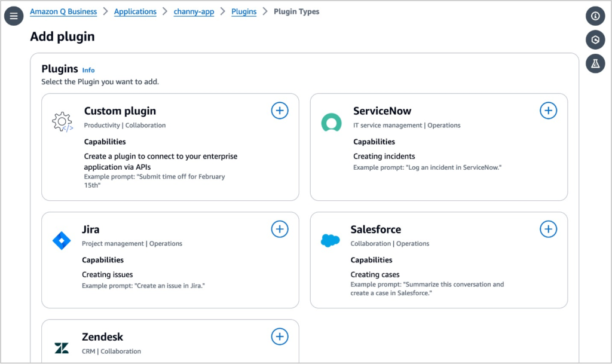Add the Custom plugin with its plus button
Image resolution: width=612 pixels, height=364 pixels.
[280, 110]
